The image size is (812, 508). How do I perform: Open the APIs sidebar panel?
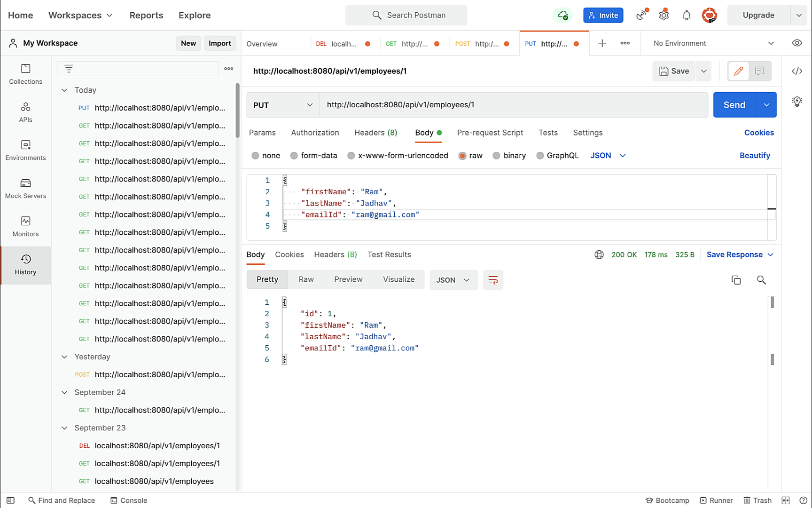pos(25,112)
